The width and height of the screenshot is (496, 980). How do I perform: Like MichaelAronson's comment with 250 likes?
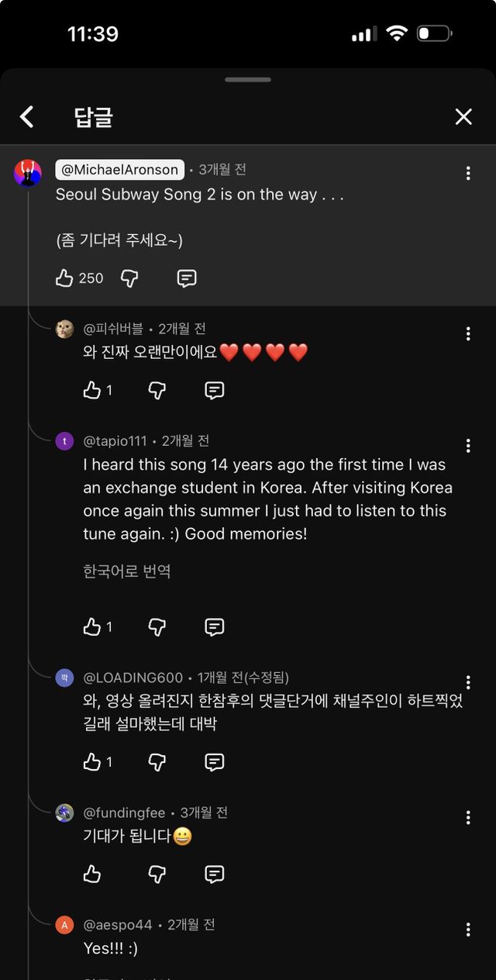tap(65, 278)
